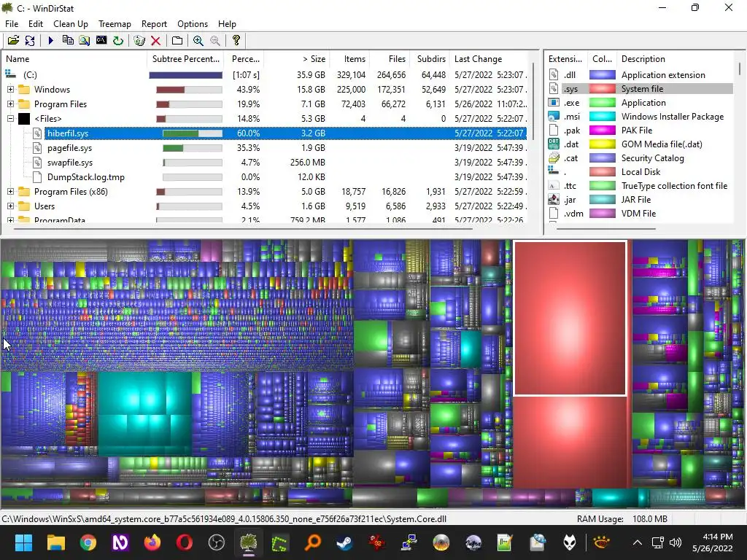Open Windows Start button on taskbar

click(23, 542)
